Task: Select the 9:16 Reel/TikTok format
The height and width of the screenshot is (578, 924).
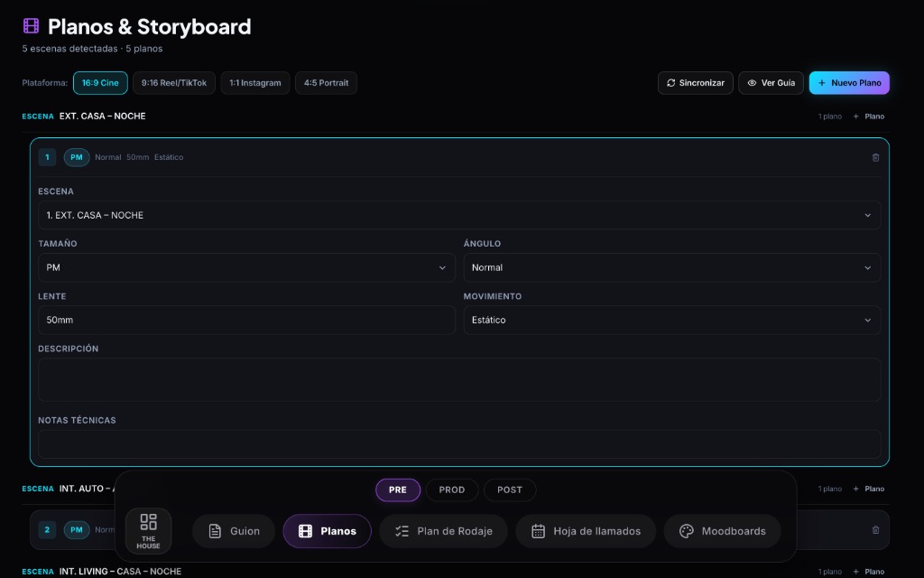Action: 174,83
